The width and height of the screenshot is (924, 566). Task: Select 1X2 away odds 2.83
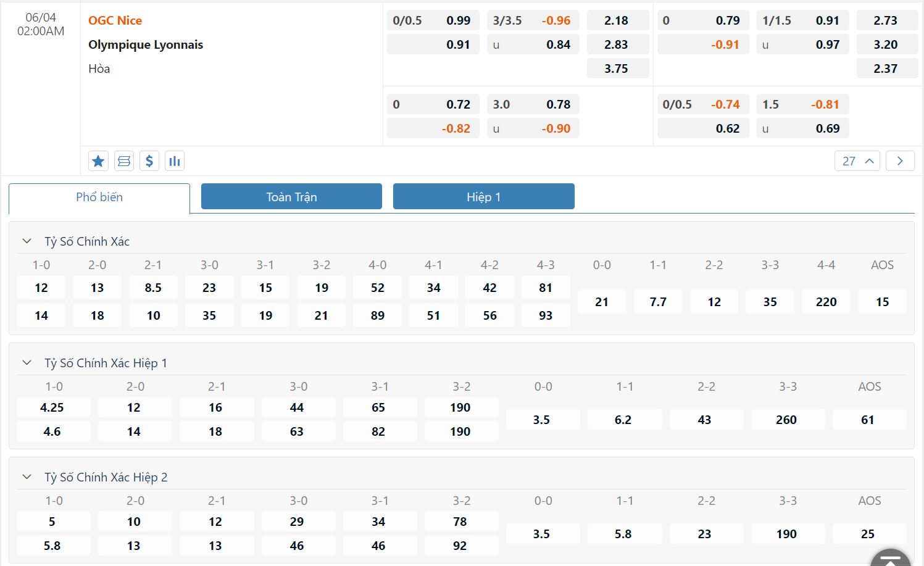[x=618, y=44]
